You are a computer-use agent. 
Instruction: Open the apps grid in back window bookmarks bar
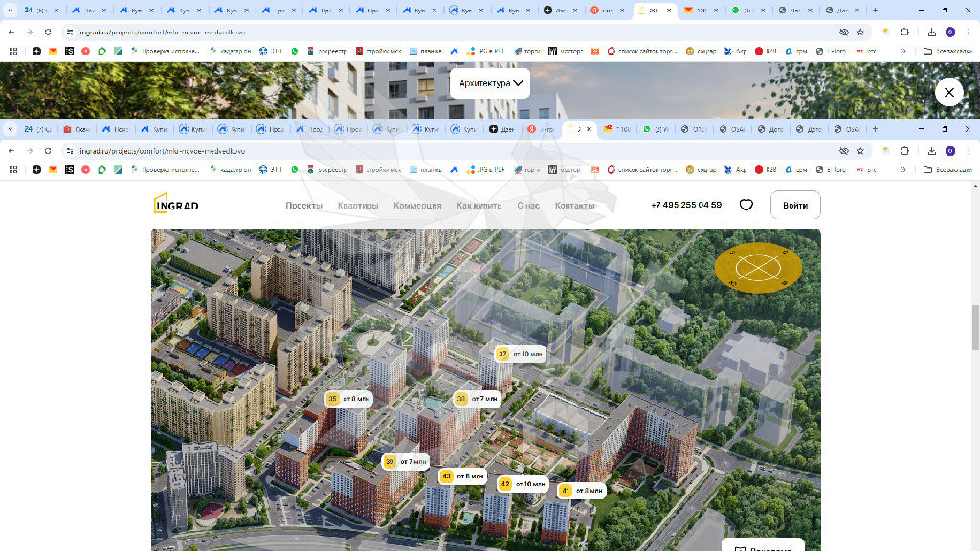[13, 51]
